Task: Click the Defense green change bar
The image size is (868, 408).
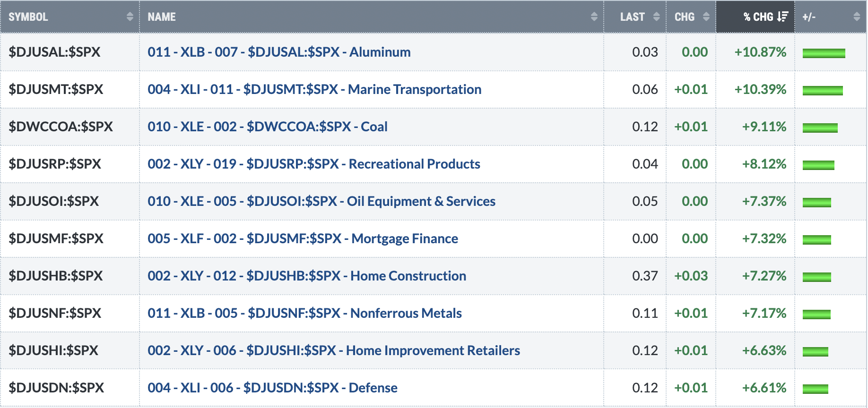Action: coord(816,389)
